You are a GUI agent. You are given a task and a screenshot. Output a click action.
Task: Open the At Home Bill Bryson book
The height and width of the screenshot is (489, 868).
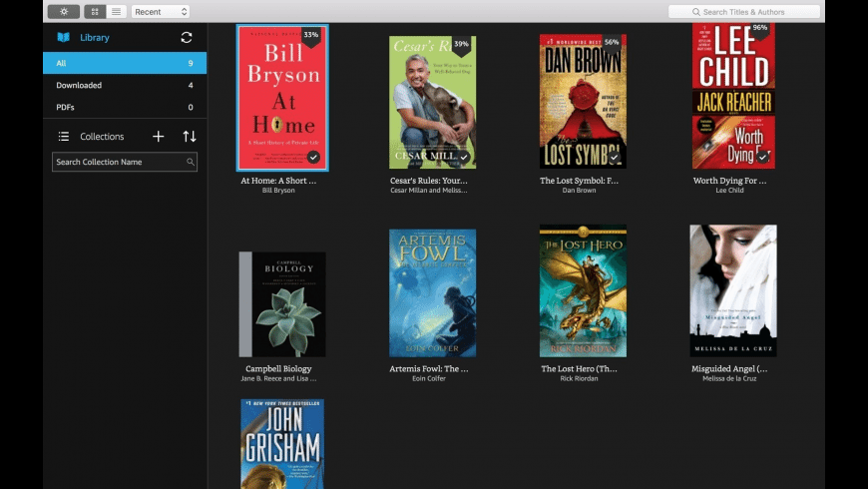(x=282, y=98)
